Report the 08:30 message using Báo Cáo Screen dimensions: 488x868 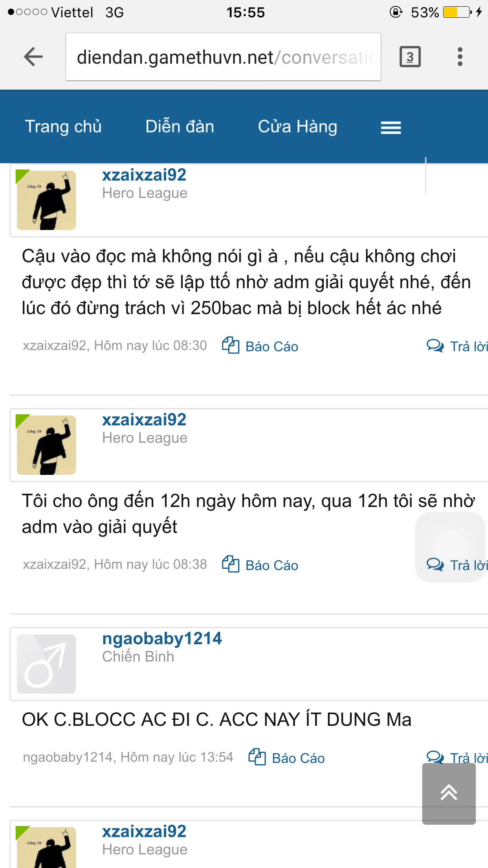point(260,346)
